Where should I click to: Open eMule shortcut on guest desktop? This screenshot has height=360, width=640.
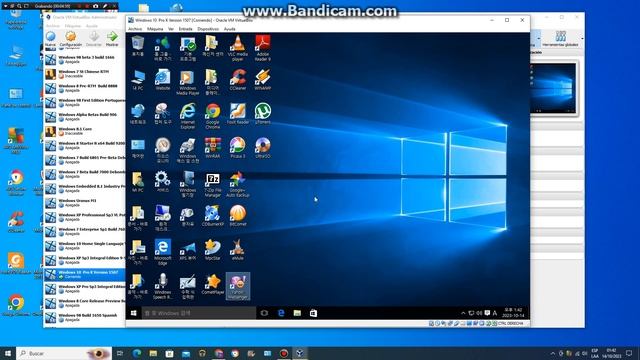238,250
